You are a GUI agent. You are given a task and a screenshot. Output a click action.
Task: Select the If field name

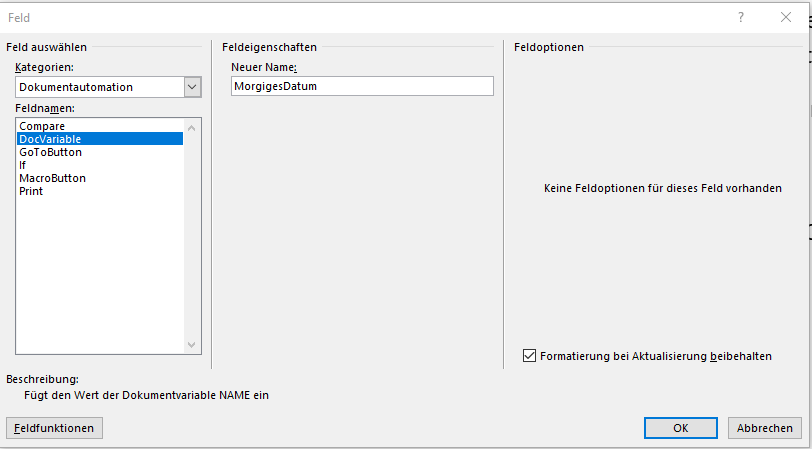23,165
